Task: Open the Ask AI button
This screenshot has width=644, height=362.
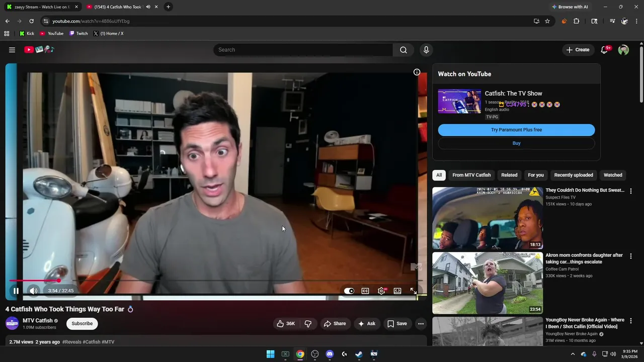Action: pyautogui.click(x=367, y=324)
